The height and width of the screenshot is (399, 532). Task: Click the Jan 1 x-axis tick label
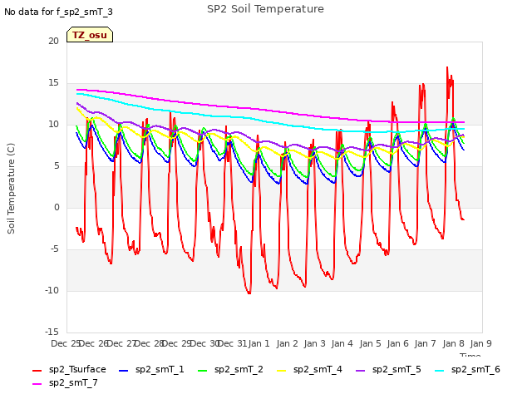coord(259,343)
